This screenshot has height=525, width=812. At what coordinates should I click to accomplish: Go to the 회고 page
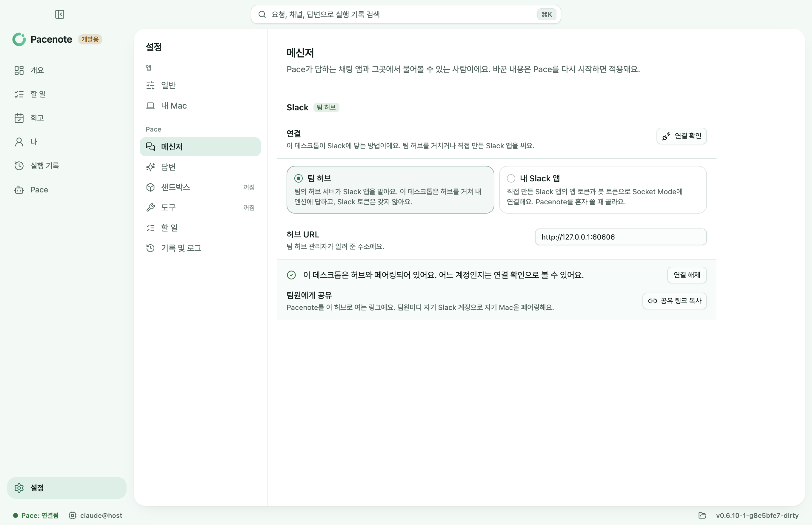(67, 118)
